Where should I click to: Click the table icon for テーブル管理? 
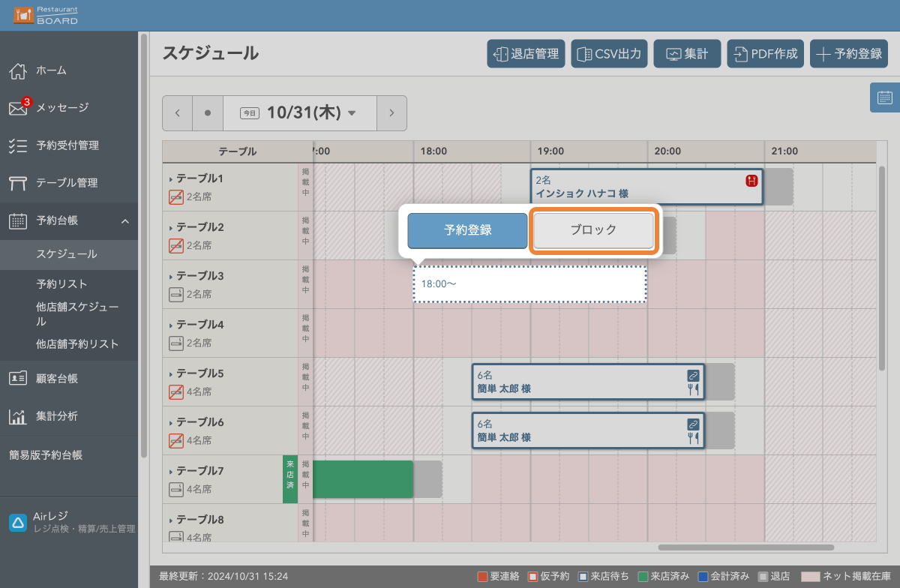[x=18, y=183]
